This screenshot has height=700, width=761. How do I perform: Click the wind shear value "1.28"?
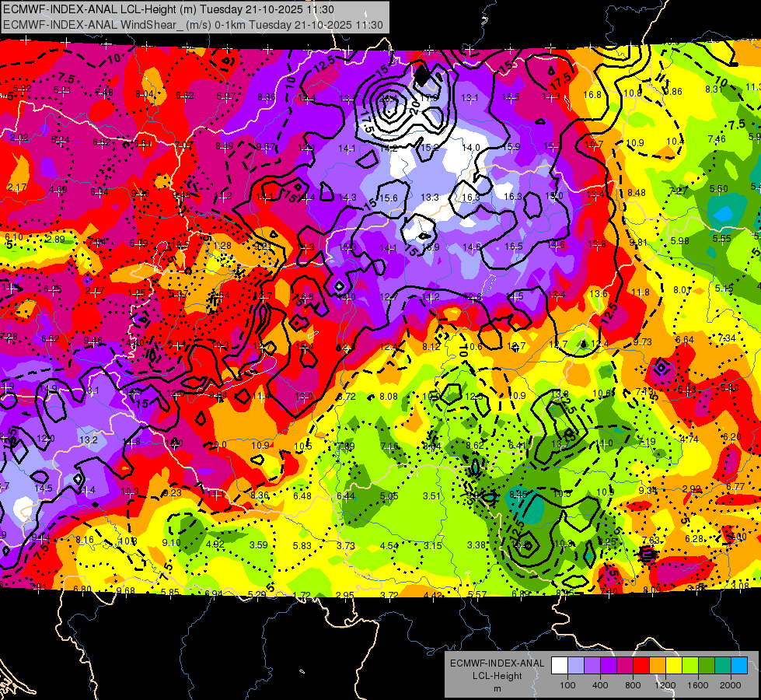pyautogui.click(x=222, y=245)
